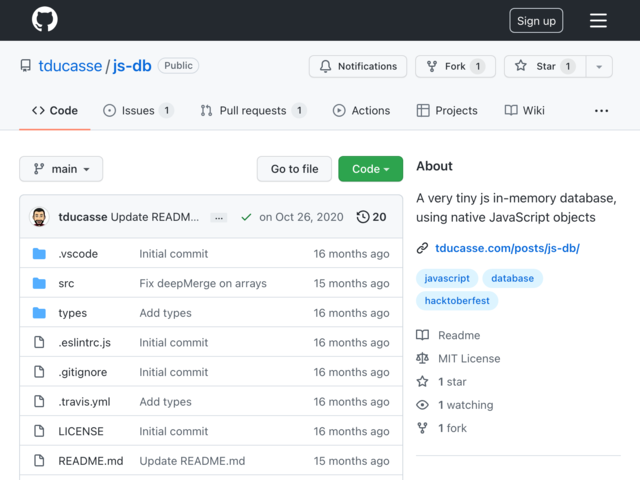
Task: Switch to the Code tab
Action: 55,111
